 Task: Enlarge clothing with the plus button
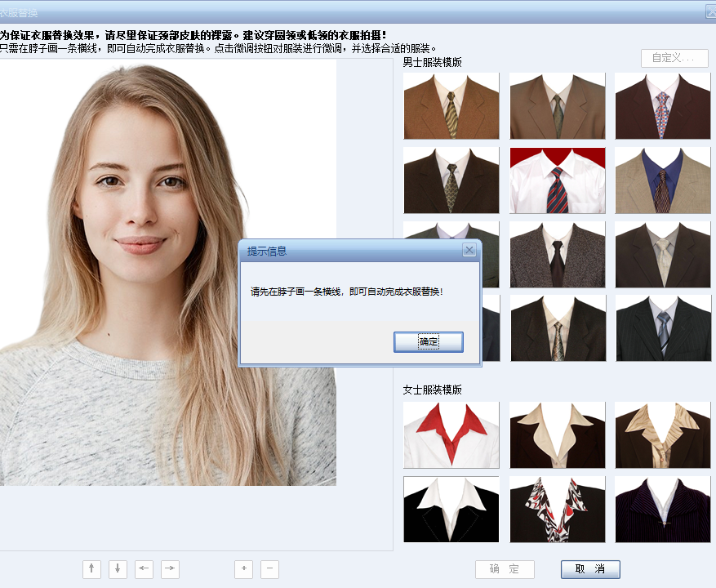pos(244,569)
